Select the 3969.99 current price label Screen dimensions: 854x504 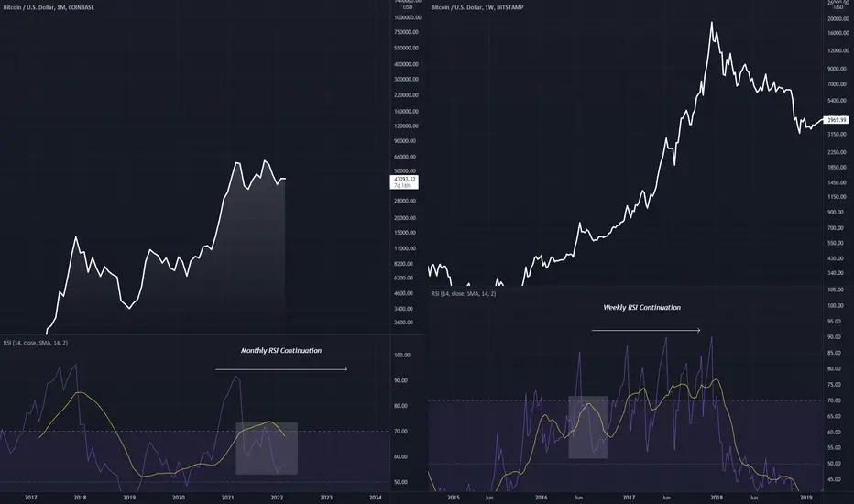coord(836,120)
